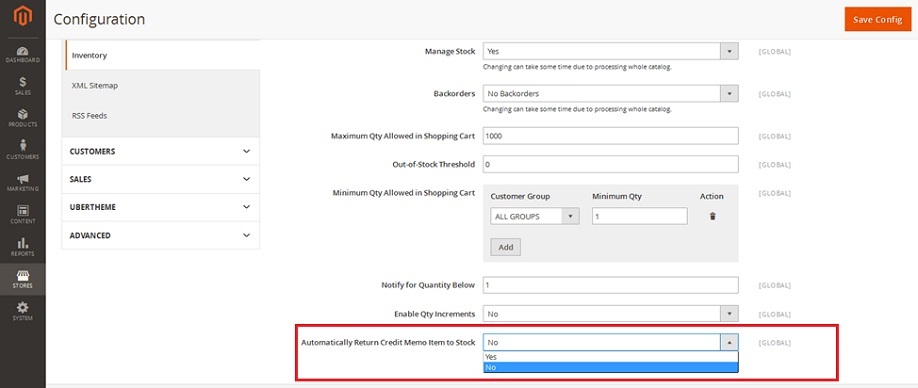Click the Customer Group column header
This screenshot has width=918, height=388.
pos(520,197)
